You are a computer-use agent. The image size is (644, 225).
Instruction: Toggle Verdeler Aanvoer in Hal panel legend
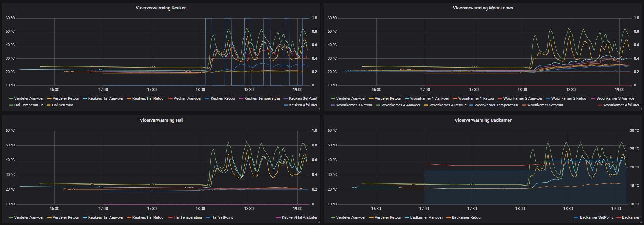[29, 218]
